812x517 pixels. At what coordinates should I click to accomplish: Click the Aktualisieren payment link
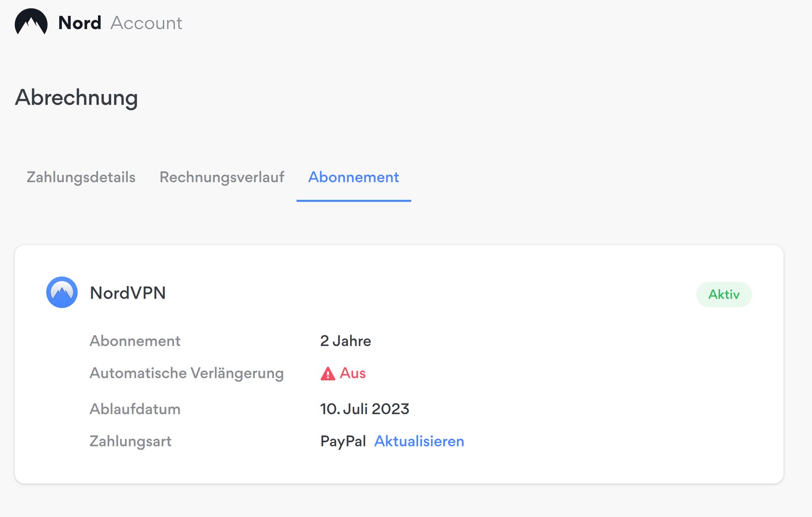tap(419, 441)
